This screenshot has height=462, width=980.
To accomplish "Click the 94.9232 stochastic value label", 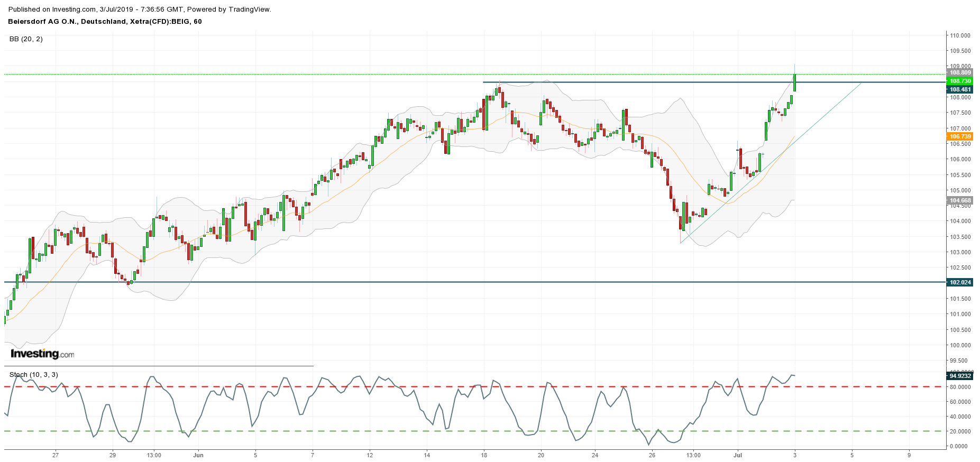I will pyautogui.click(x=960, y=376).
